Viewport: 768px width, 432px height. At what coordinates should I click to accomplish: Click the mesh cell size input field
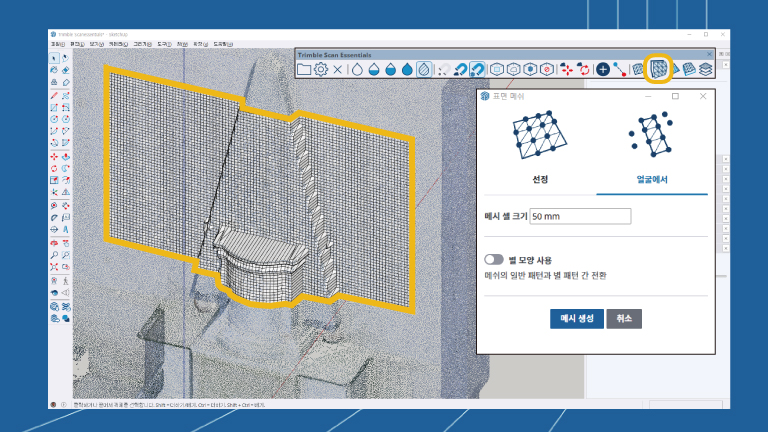click(580, 216)
